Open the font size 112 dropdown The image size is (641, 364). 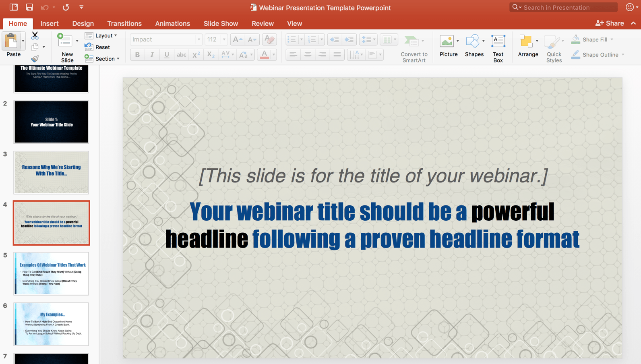tap(216, 39)
